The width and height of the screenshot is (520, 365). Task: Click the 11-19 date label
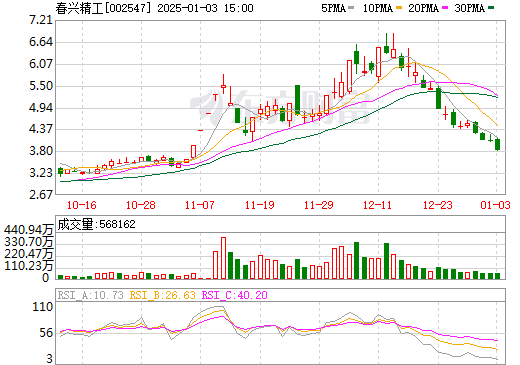click(x=260, y=205)
